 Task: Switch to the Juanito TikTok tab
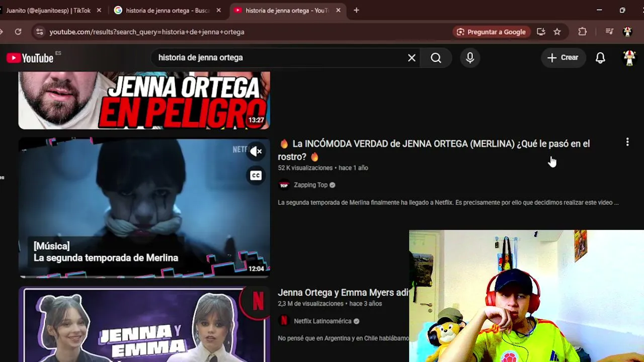pos(49,10)
